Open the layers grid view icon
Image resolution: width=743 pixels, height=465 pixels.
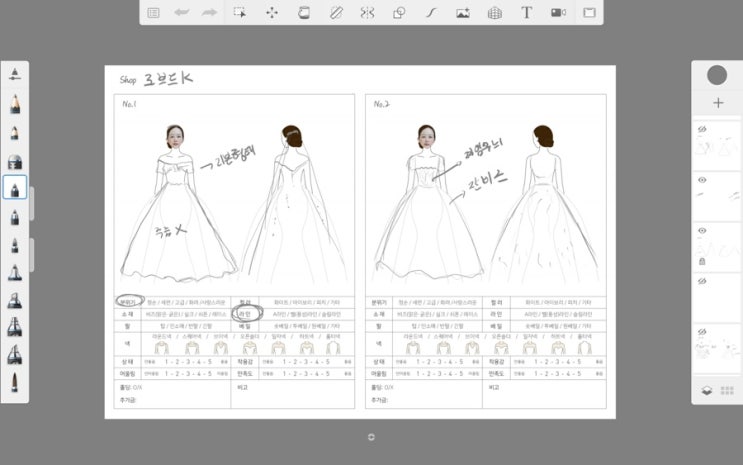click(x=727, y=391)
